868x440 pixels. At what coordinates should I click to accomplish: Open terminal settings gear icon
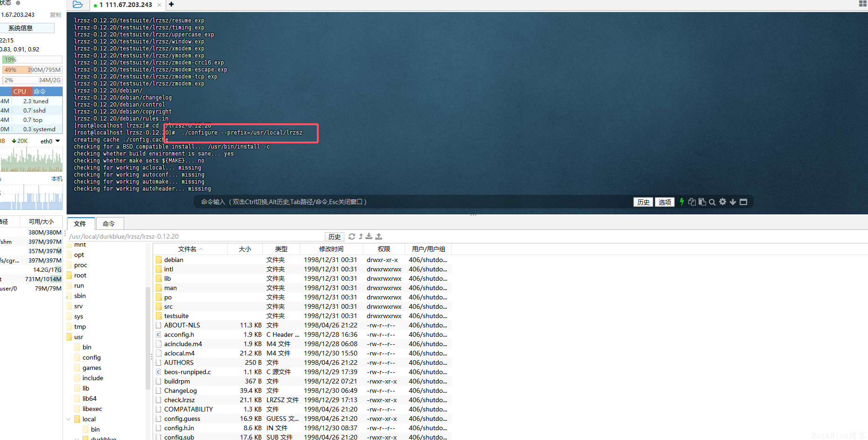(x=722, y=202)
